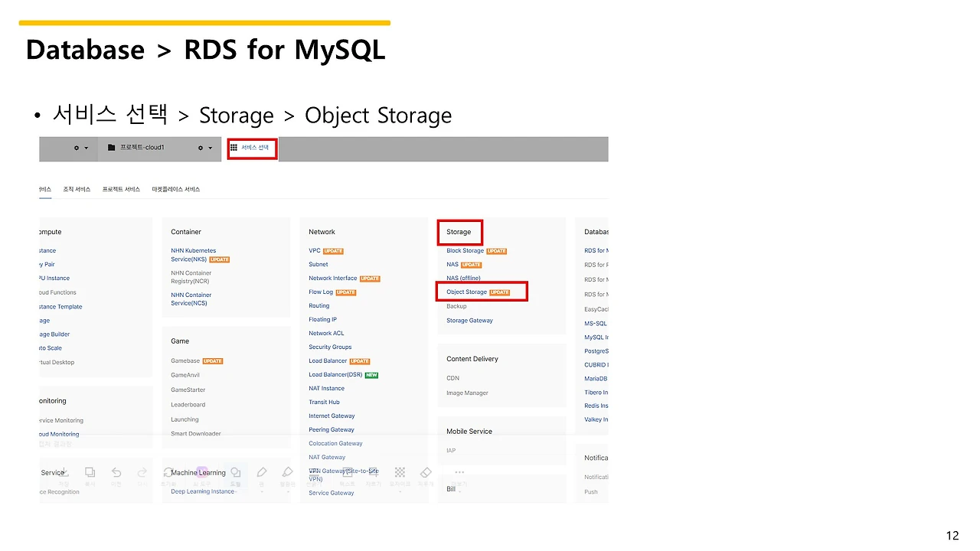
Task: Open the MS-SQL database service
Action: click(596, 323)
